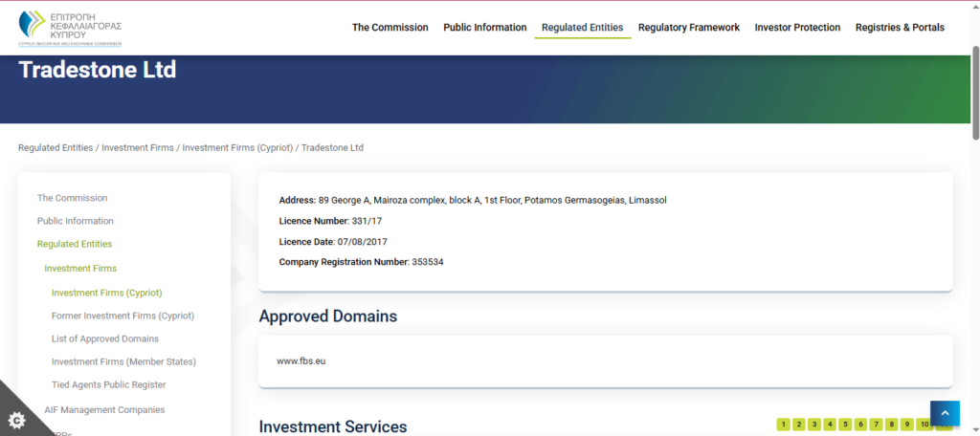Viewport: 980px width, 436px height.
Task: Click Investment Firms breadcrumb link
Action: click(x=138, y=148)
